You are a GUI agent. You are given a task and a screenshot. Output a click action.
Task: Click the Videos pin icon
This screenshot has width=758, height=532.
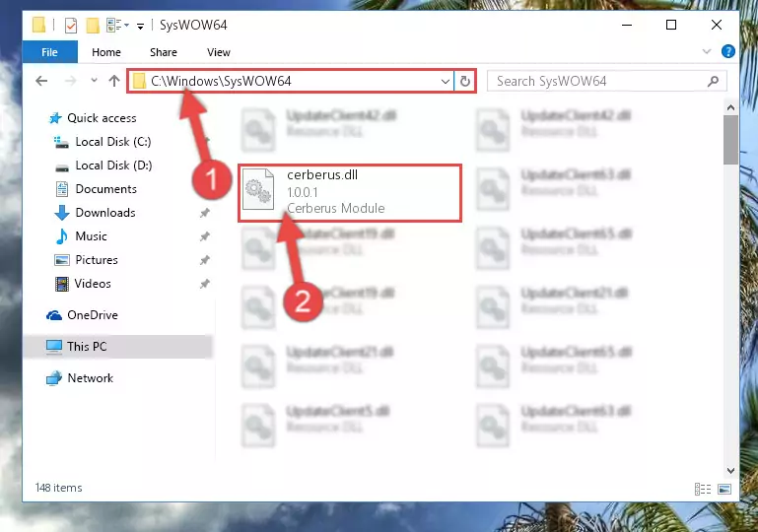click(205, 284)
